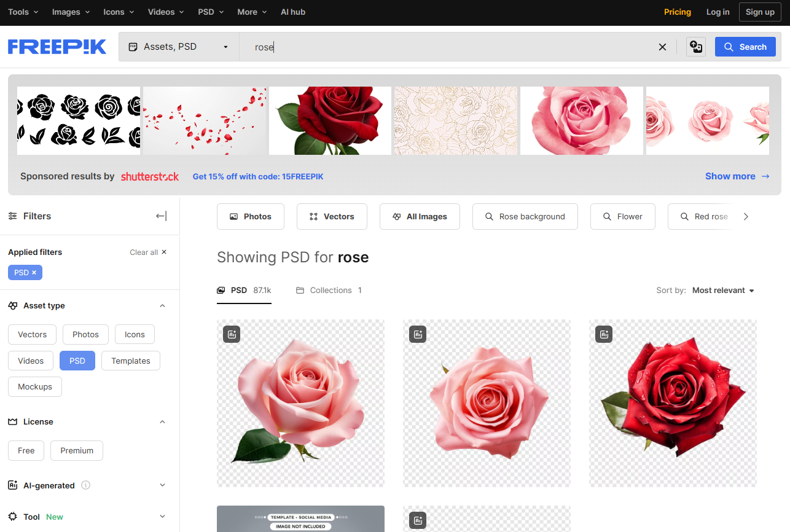Search related term Flower
The image size is (790, 532).
coord(623,217)
